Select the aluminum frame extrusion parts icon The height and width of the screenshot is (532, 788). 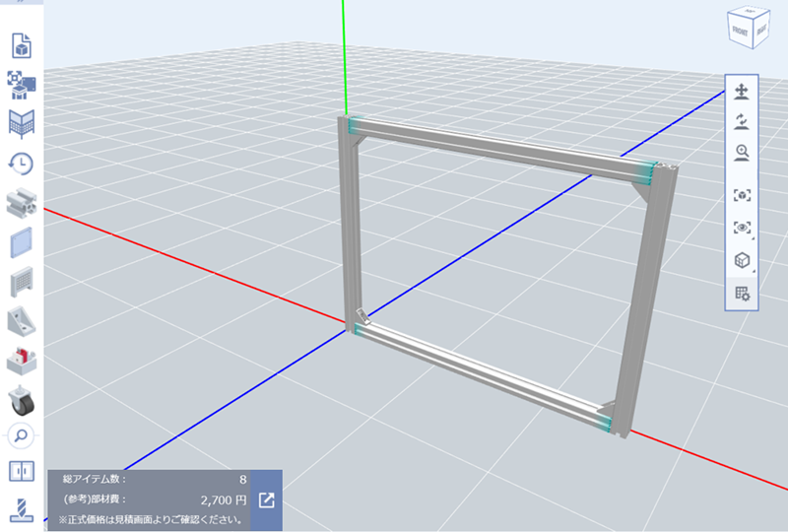tap(22, 203)
